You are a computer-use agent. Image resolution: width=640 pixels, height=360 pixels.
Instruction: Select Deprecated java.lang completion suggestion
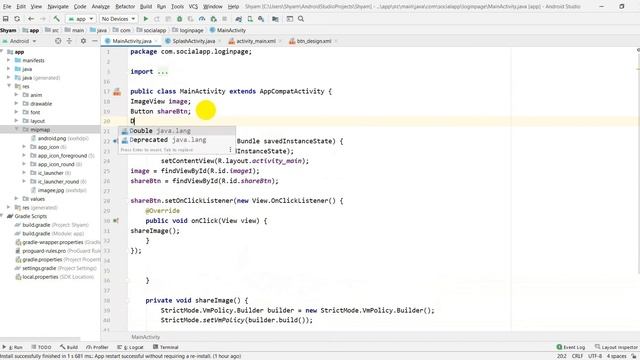(x=177, y=140)
